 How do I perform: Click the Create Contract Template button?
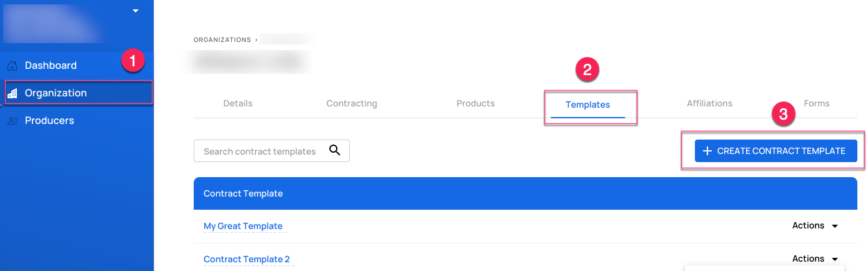[776, 151]
